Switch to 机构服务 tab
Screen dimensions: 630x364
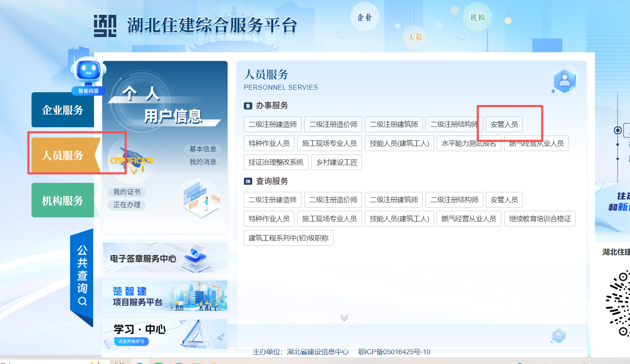click(63, 201)
